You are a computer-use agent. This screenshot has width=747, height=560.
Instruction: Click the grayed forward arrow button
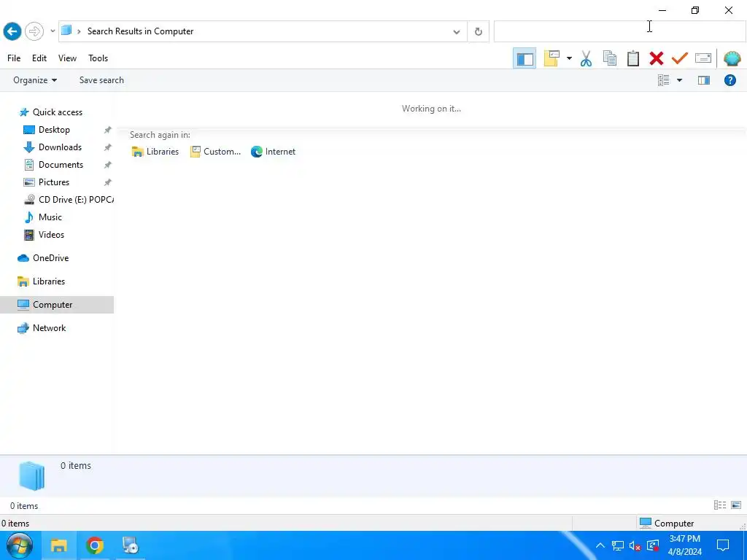pos(34,31)
